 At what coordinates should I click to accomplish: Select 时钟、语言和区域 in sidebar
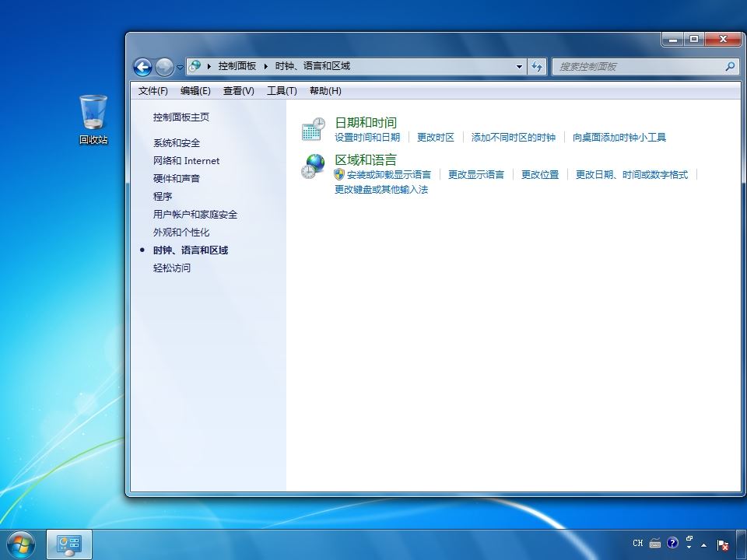191,250
